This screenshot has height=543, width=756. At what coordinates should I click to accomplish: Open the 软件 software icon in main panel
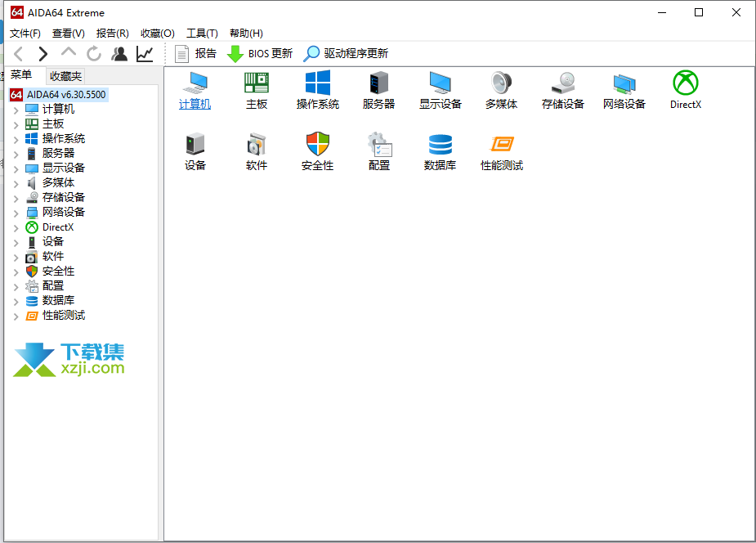[257, 151]
